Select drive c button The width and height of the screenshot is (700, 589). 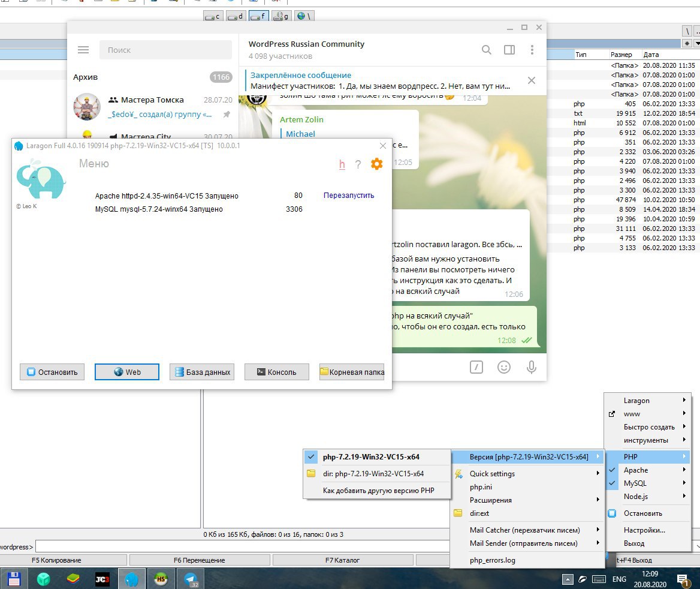point(213,17)
